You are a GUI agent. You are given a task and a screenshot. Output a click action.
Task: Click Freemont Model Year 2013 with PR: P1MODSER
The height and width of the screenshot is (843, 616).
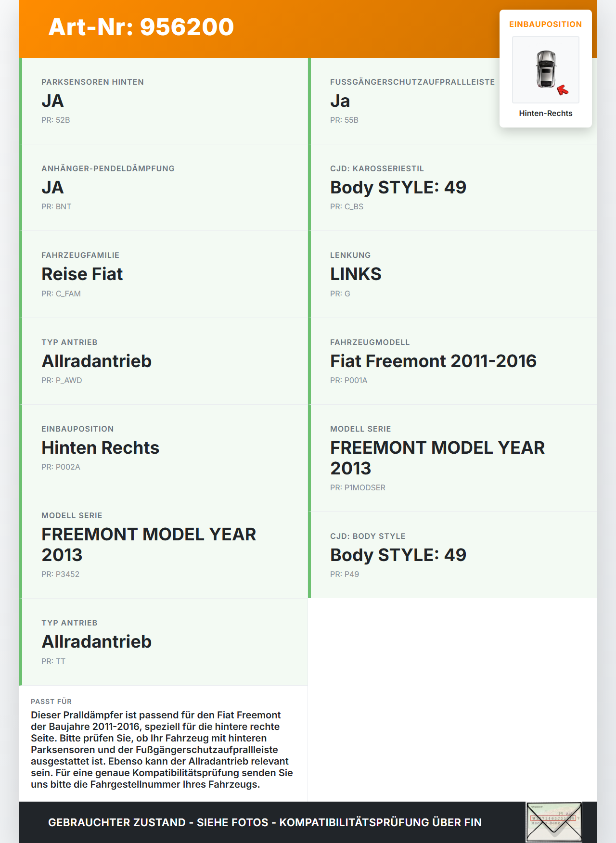click(437, 458)
